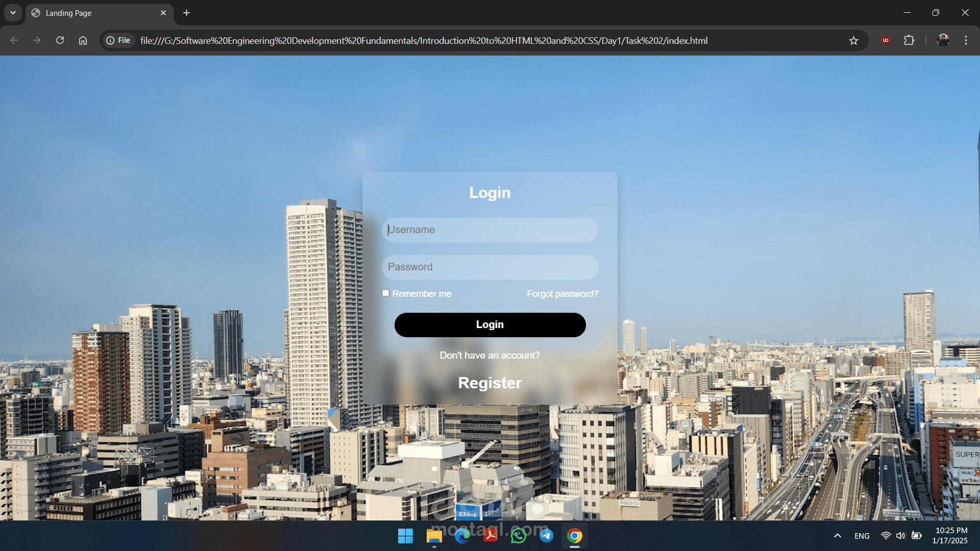Screen dimensions: 980x551
Task: Open WhatsApp from the taskbar
Action: pyautogui.click(x=518, y=536)
